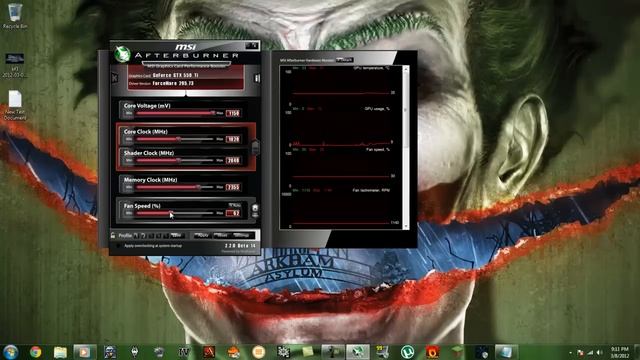Viewport: 640px width, 360px height.
Task: Toggle the Core/Shader clock link button
Action: pos(255,147)
